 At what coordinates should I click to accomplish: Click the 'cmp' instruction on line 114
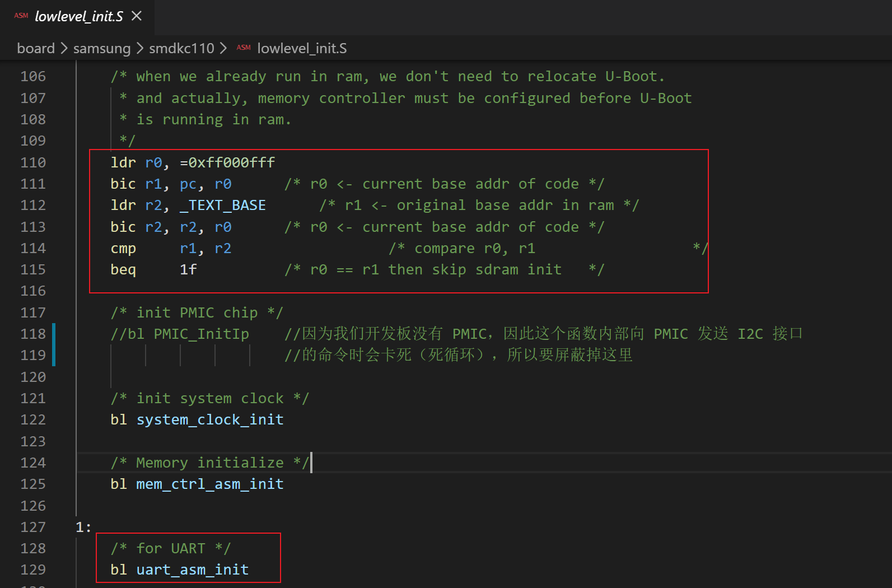tap(123, 249)
